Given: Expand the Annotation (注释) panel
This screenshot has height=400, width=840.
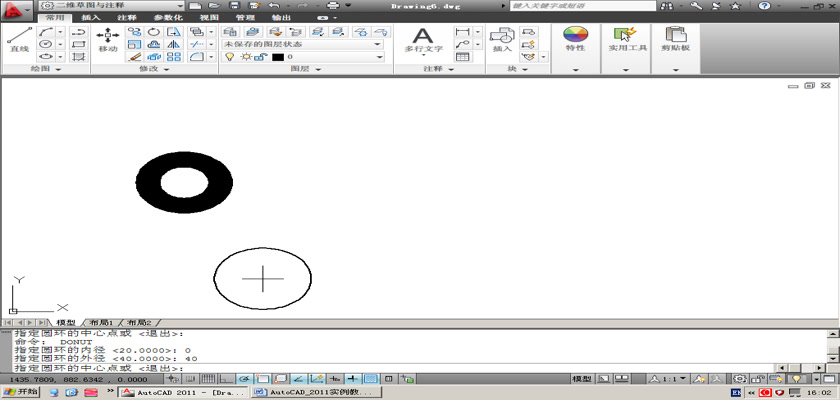Looking at the screenshot, I should (x=439, y=69).
